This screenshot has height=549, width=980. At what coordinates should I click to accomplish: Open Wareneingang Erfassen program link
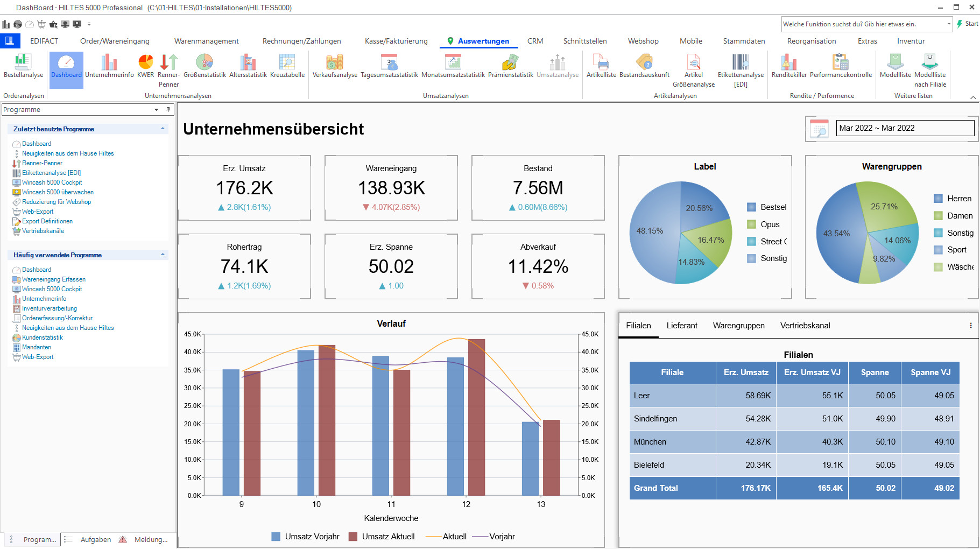(x=53, y=279)
